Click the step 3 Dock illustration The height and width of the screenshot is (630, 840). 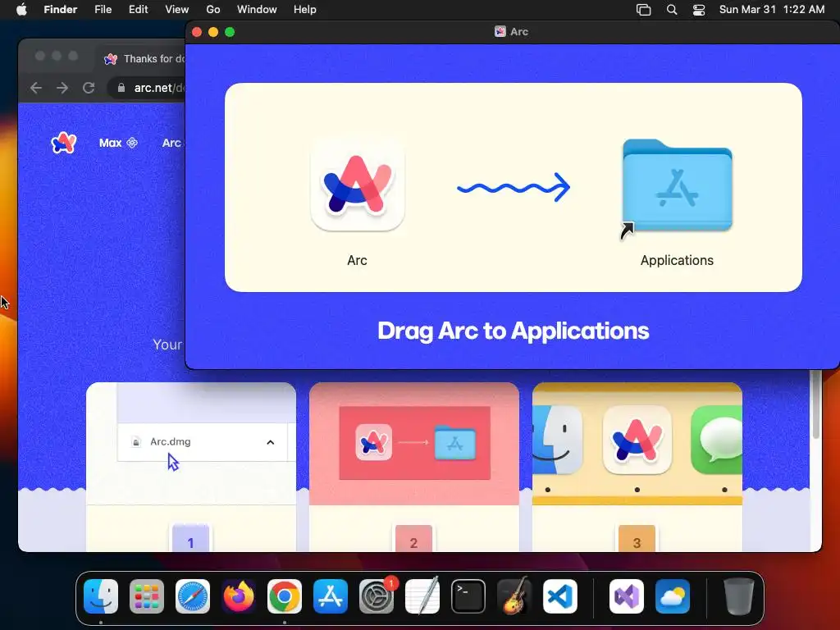pyautogui.click(x=637, y=444)
